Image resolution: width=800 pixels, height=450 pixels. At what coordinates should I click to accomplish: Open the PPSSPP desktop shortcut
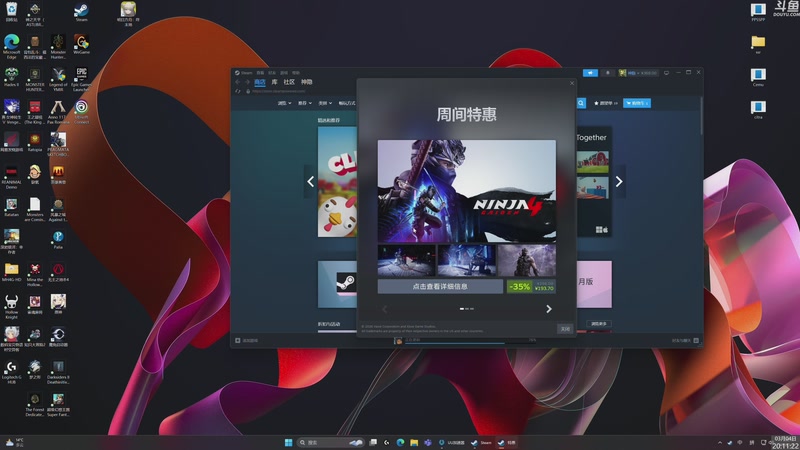pos(758,12)
